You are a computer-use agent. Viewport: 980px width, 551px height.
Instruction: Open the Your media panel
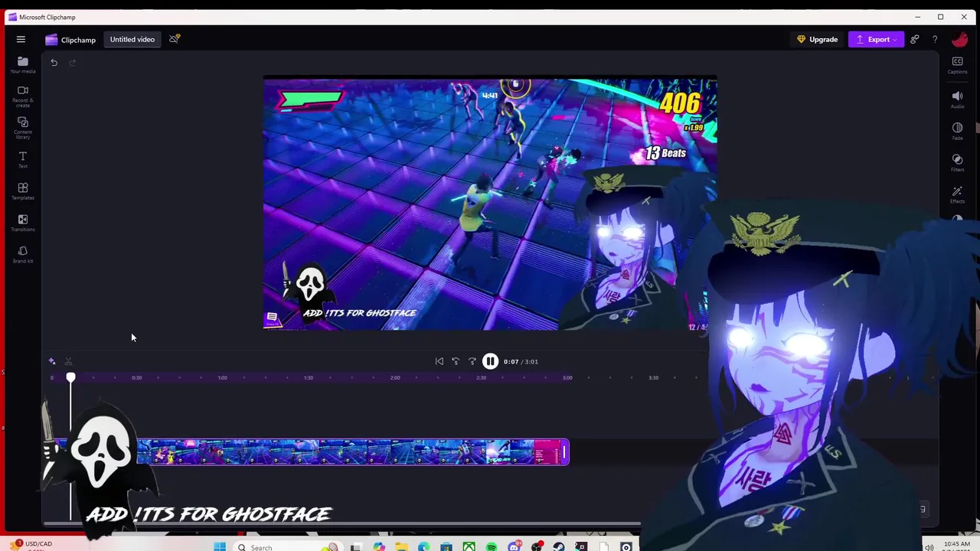click(x=23, y=65)
